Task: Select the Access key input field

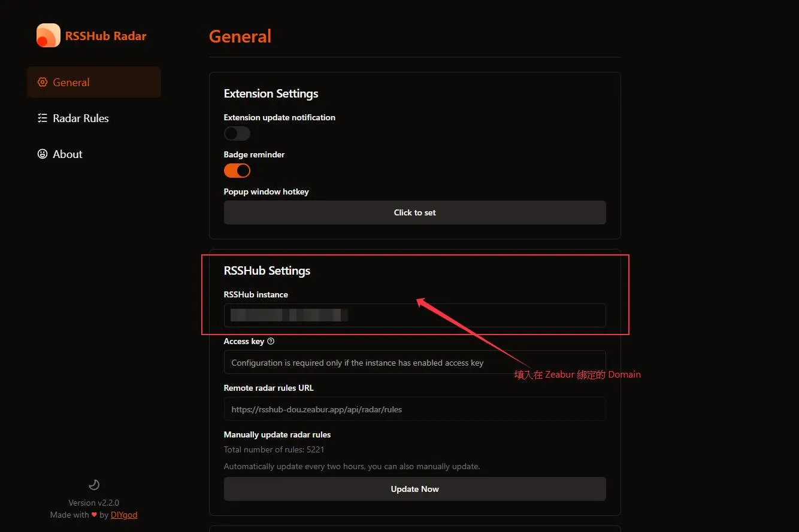Action: tap(414, 362)
